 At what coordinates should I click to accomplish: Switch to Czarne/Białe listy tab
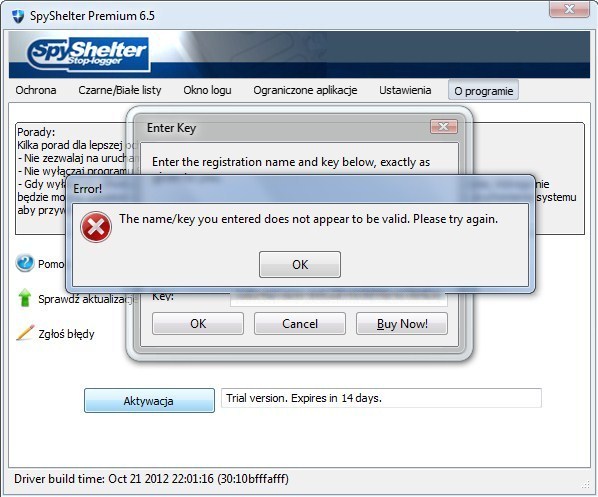pyautogui.click(x=120, y=90)
